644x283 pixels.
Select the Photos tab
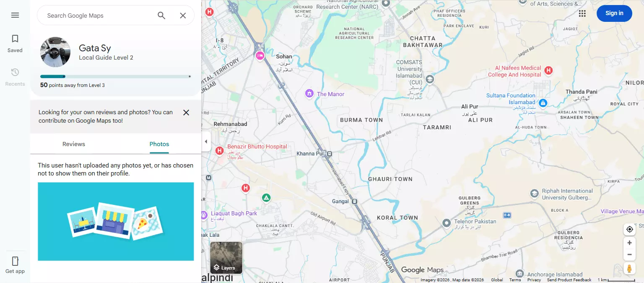(159, 144)
